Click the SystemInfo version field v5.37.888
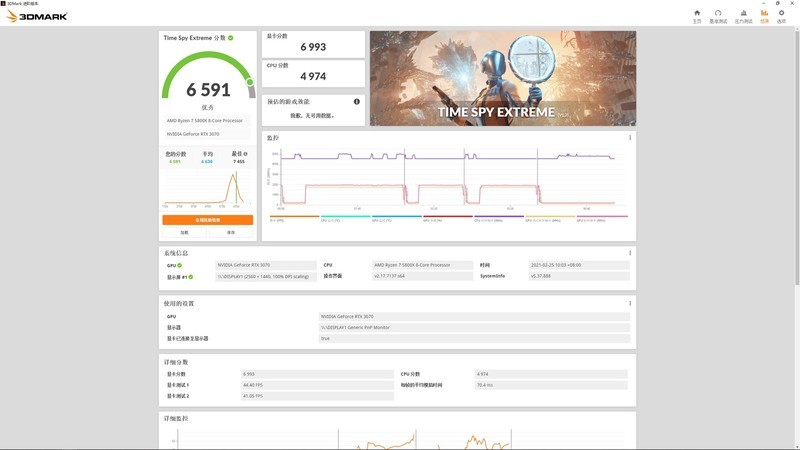800x450 pixels. 579,276
